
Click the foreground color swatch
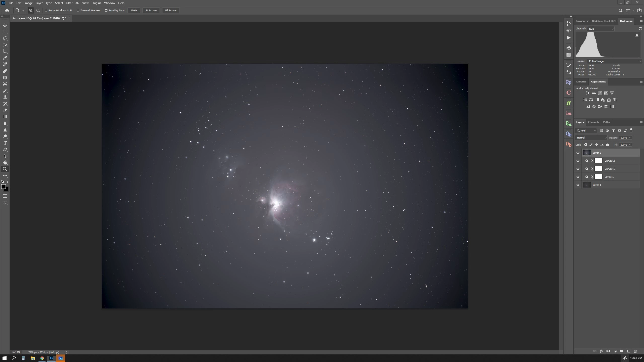(3, 186)
